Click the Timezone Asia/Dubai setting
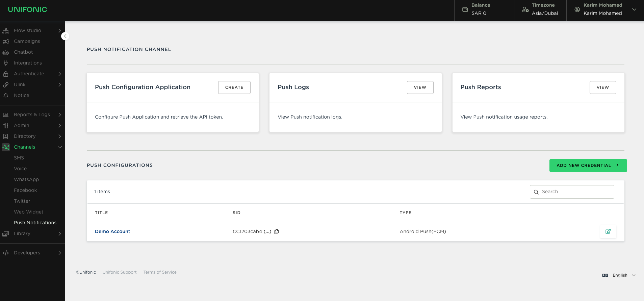Image resolution: width=644 pixels, height=301 pixels. [x=540, y=9]
